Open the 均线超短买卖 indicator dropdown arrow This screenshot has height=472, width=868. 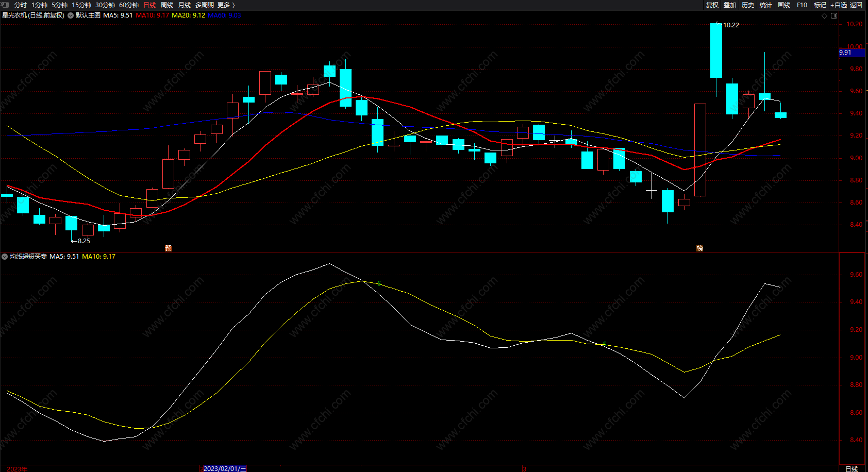[x=5, y=257]
